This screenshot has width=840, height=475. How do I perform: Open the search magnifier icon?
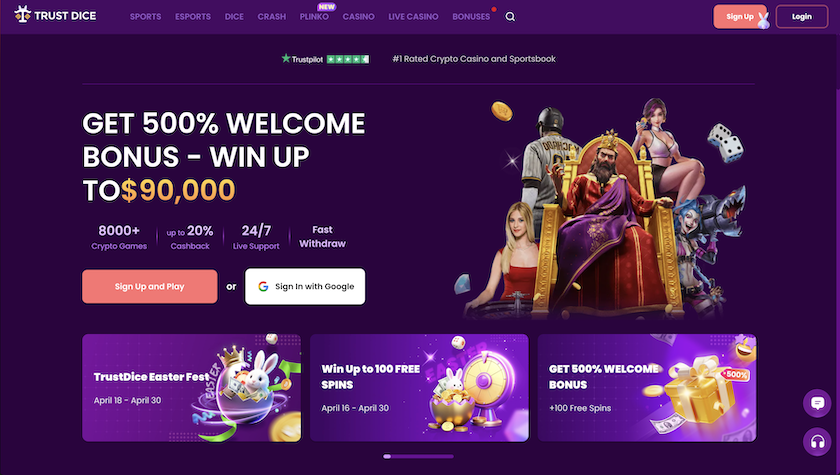pos(510,17)
